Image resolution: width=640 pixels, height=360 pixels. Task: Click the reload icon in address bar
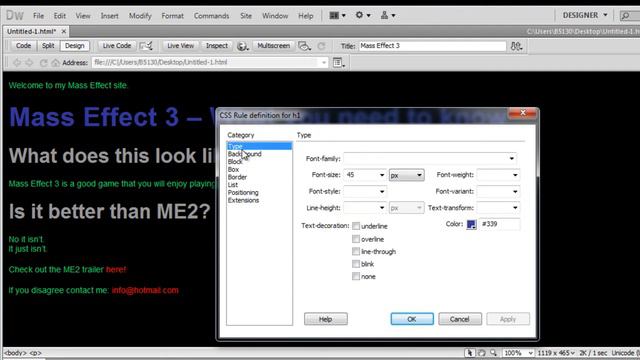coord(43,62)
